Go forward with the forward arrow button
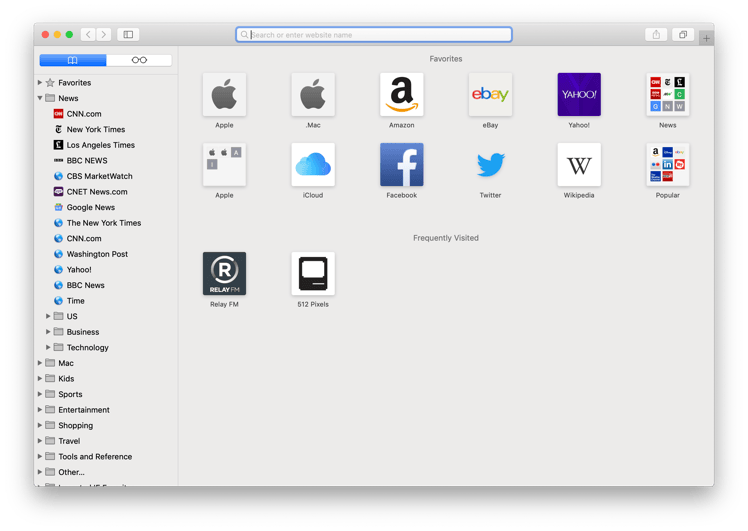Screen dimensions: 748x531 (x=104, y=34)
